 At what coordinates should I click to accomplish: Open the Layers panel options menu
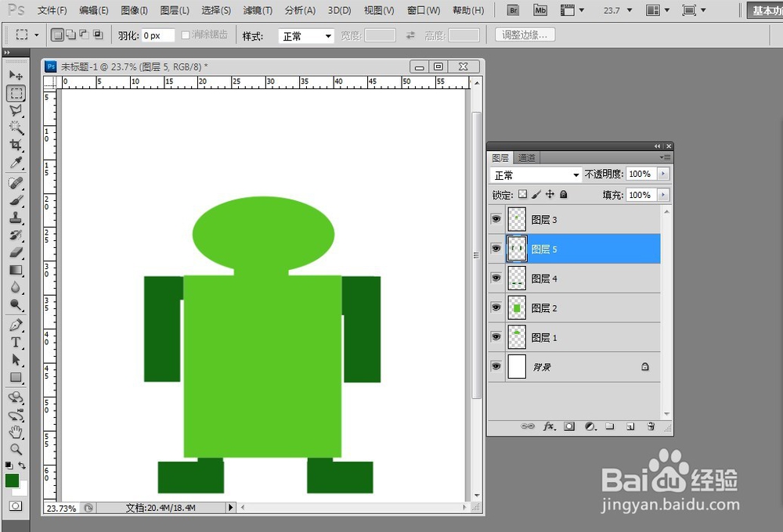tap(665, 158)
